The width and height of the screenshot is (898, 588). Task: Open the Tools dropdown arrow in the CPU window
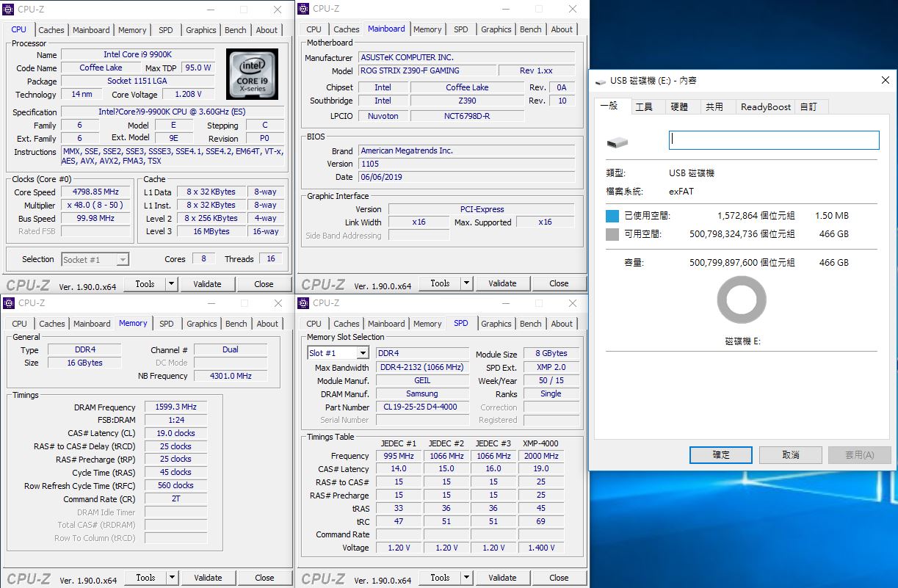(x=171, y=284)
